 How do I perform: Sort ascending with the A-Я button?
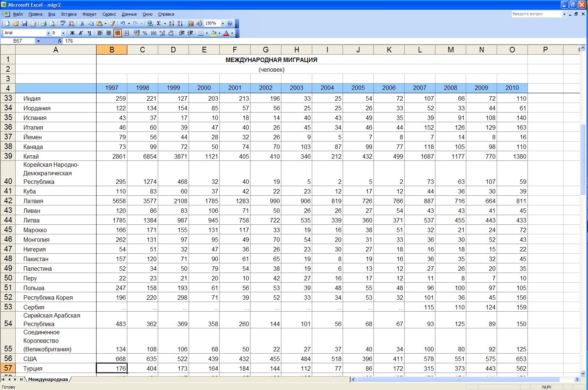[x=171, y=23]
